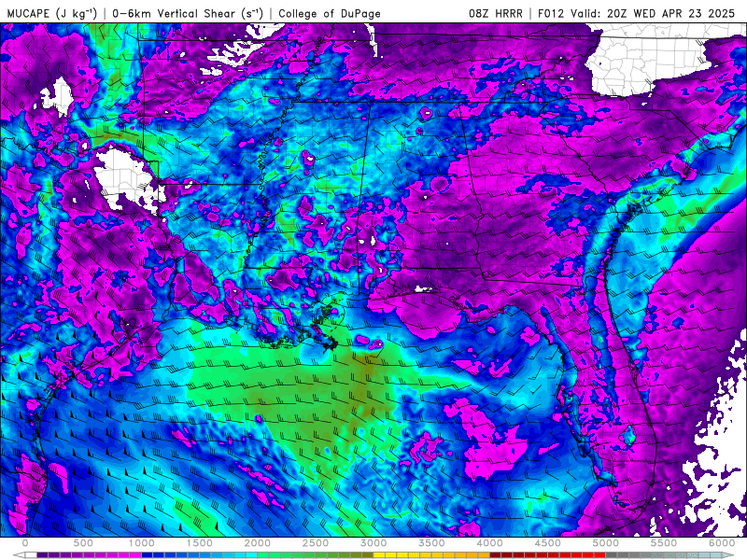Click the 4000 label on the color scale
This screenshot has height=560, width=747.
click(x=490, y=543)
